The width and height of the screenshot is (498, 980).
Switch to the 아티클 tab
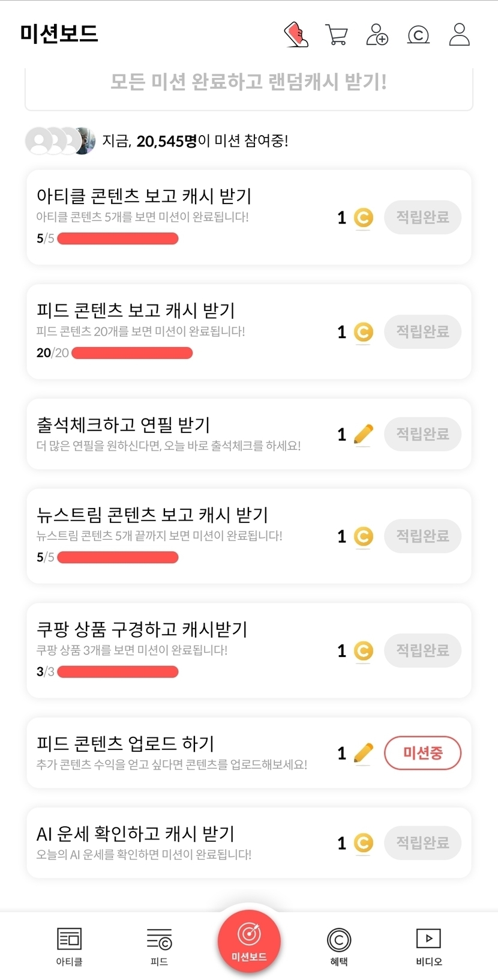tap(69, 946)
